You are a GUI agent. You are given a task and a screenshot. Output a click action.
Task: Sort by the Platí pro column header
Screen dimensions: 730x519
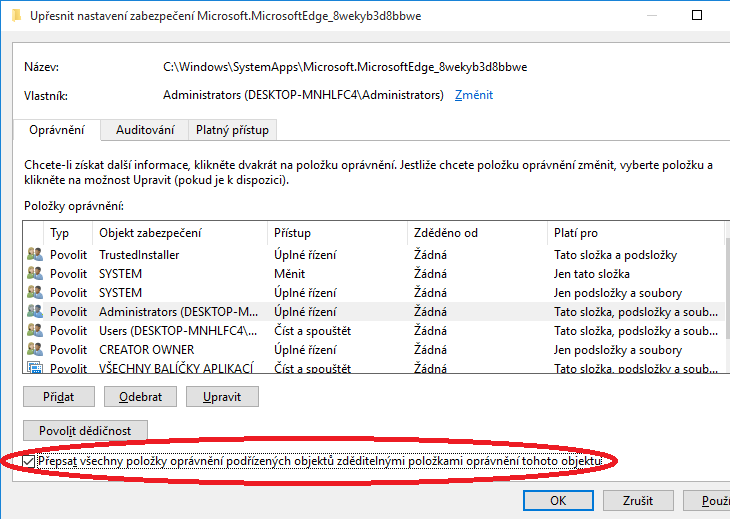click(635, 233)
